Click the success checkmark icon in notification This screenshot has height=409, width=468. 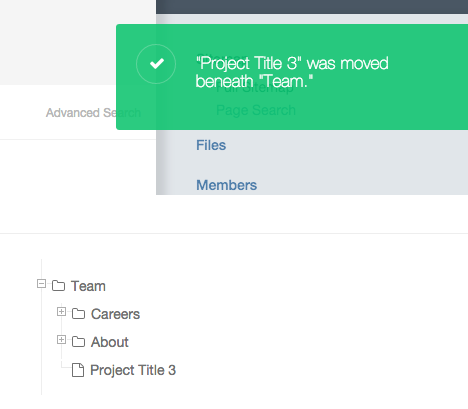156,64
